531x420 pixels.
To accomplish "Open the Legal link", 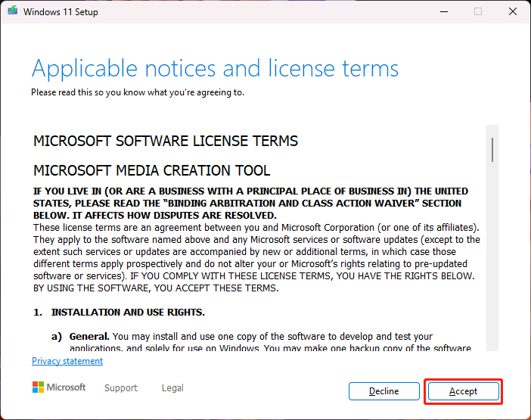I will point(172,387).
